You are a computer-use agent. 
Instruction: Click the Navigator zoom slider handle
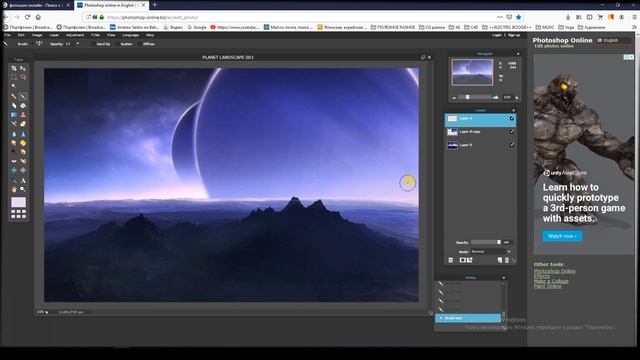click(x=468, y=97)
